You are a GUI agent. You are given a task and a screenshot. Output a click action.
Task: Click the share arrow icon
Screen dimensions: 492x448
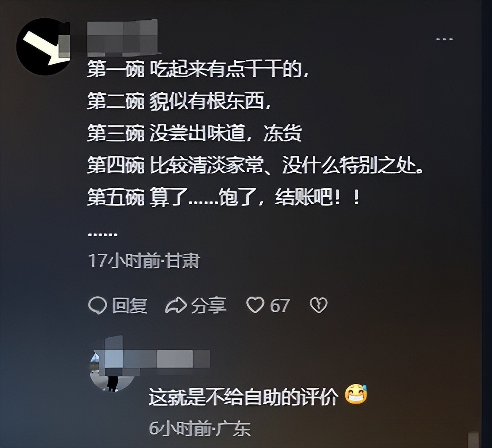[x=176, y=305]
